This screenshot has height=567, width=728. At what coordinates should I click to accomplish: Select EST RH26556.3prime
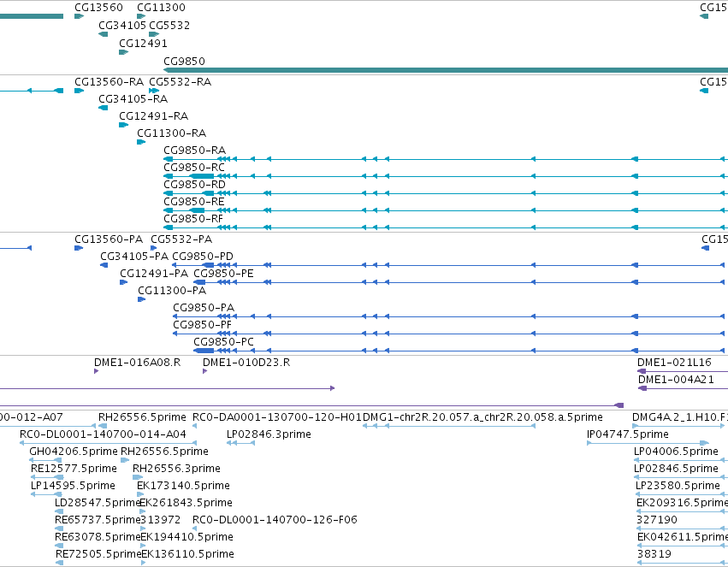176,470
